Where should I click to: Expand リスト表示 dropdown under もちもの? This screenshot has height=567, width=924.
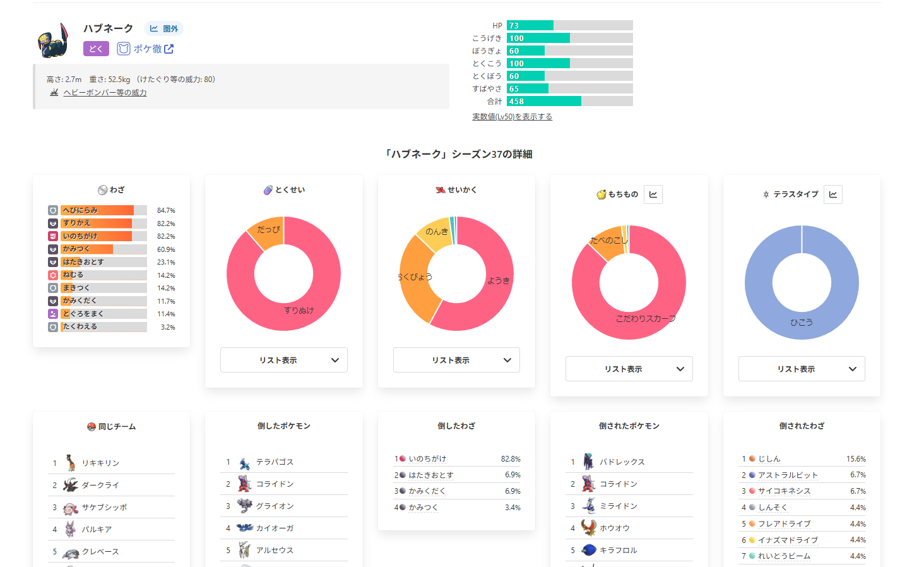[x=629, y=369]
